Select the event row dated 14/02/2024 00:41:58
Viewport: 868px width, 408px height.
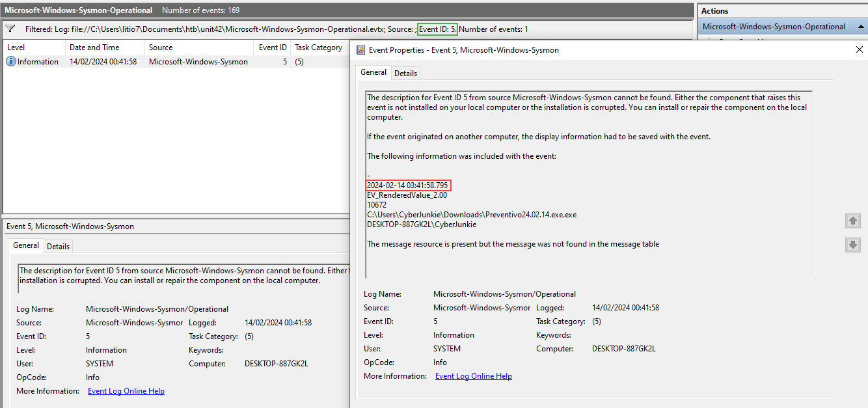click(176, 62)
